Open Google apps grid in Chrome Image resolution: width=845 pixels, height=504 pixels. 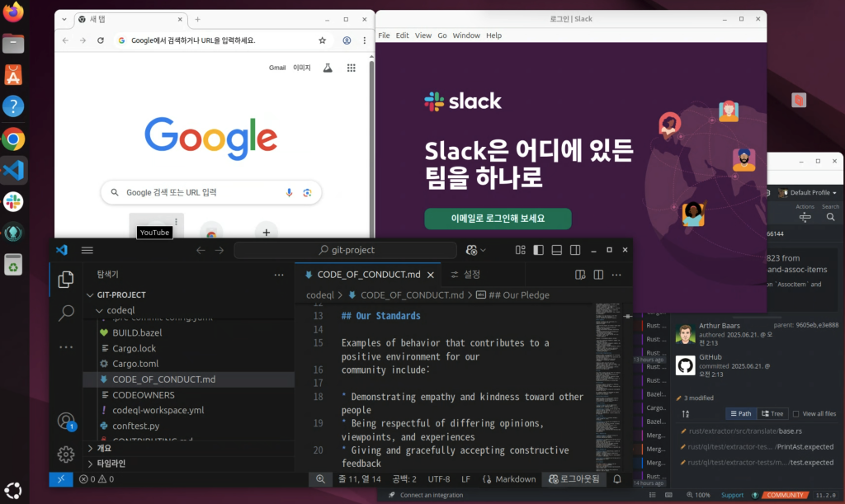352,68
